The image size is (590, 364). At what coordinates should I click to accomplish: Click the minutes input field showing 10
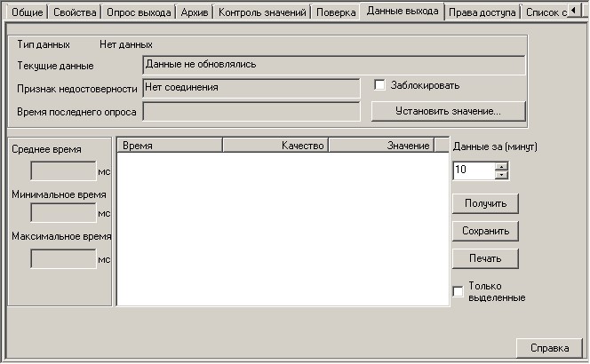[474, 170]
